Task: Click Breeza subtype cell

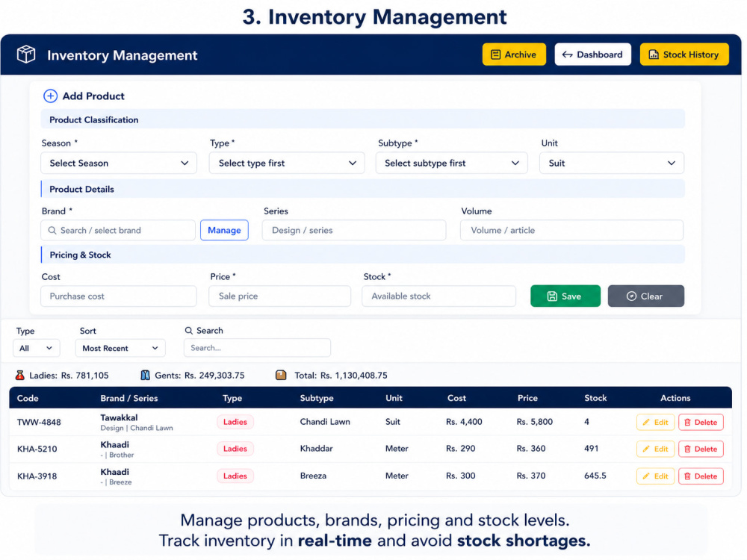Action: pyautogui.click(x=314, y=476)
